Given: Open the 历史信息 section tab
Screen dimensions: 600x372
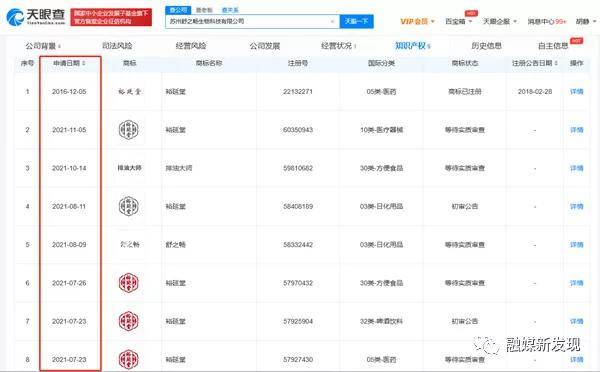Looking at the screenshot, I should click(x=486, y=46).
